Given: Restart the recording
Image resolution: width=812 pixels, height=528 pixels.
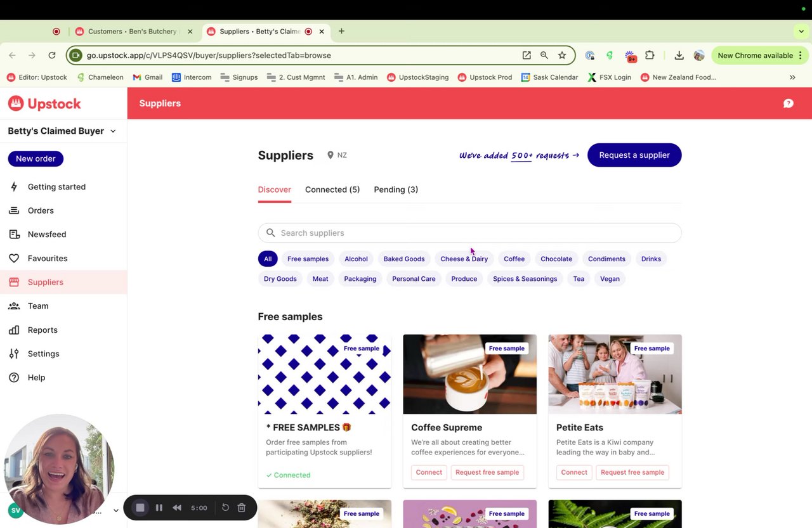Looking at the screenshot, I should pyautogui.click(x=225, y=508).
